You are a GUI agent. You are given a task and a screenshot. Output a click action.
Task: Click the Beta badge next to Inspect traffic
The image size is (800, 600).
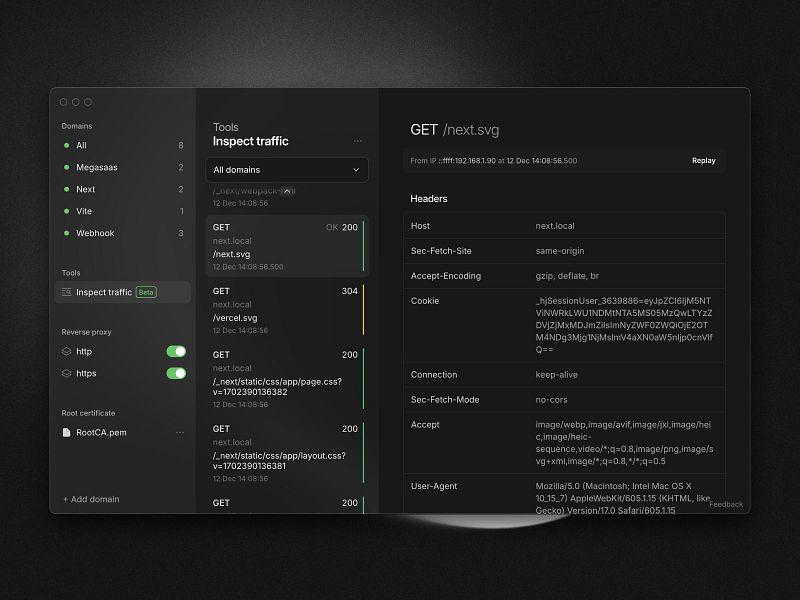[146, 292]
